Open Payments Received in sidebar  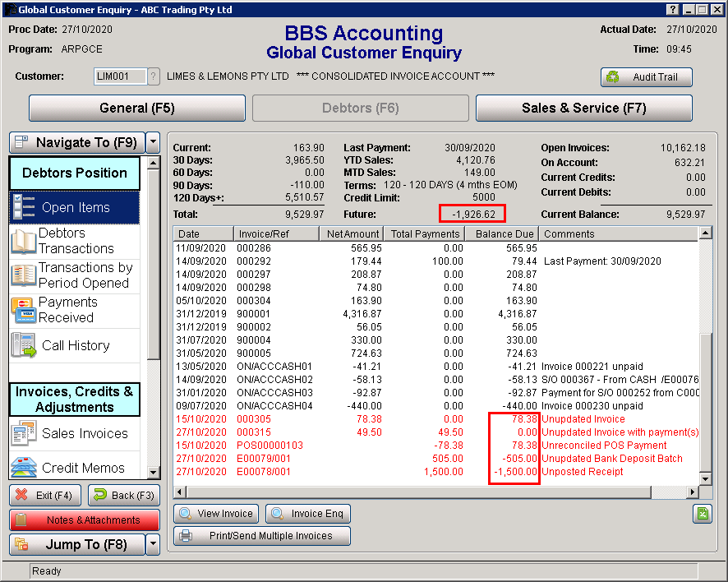pyautogui.click(x=75, y=310)
